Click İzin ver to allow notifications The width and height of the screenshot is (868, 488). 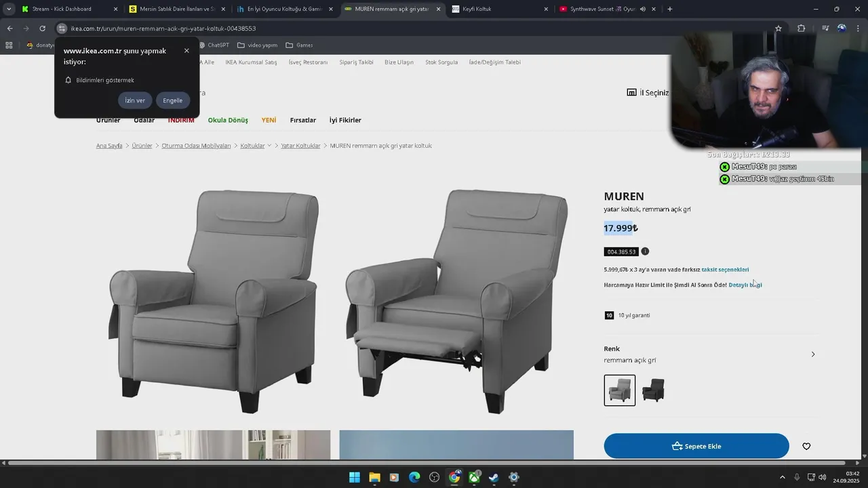point(135,100)
